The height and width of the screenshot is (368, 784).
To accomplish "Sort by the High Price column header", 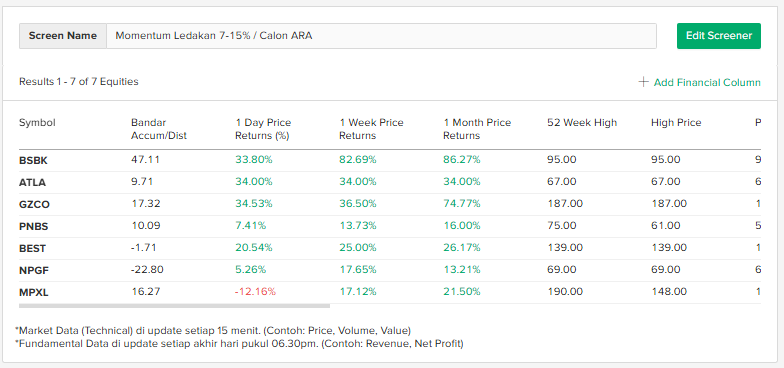I will [x=676, y=122].
